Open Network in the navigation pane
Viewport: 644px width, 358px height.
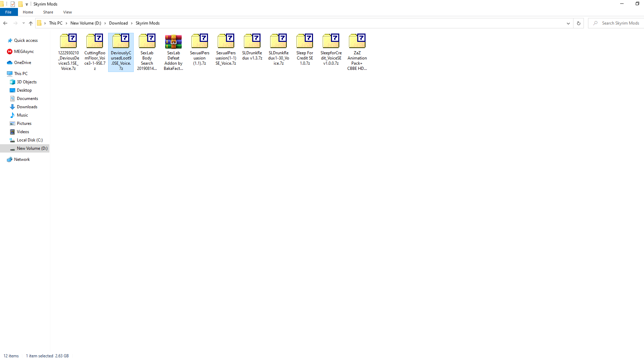(22, 159)
